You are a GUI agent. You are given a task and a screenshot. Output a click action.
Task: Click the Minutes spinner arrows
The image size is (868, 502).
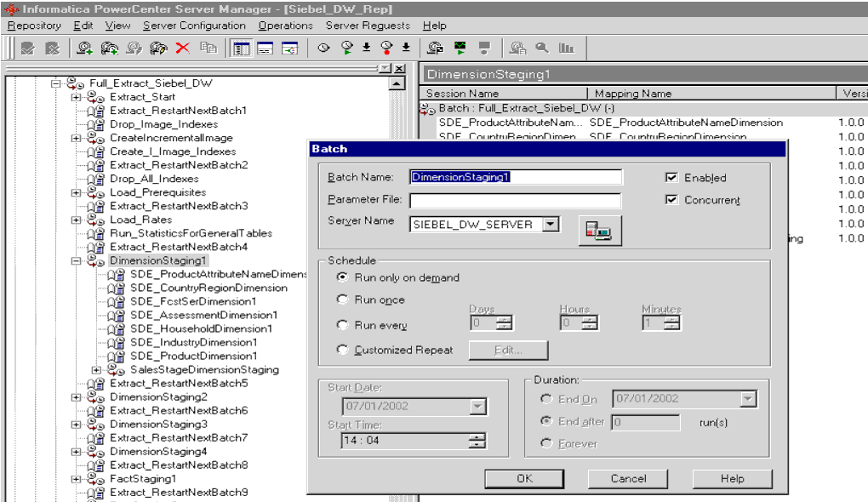[x=672, y=322]
